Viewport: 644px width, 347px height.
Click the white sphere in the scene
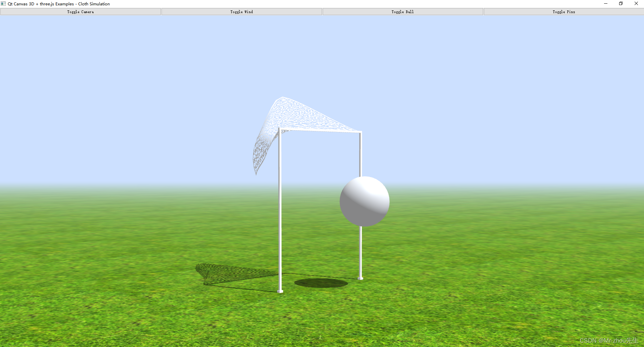[x=364, y=201]
